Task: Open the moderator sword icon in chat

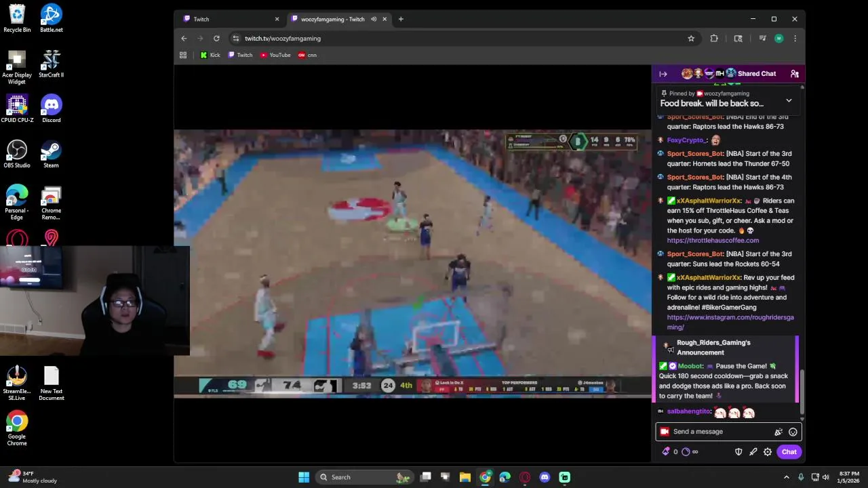Action: click(x=753, y=452)
